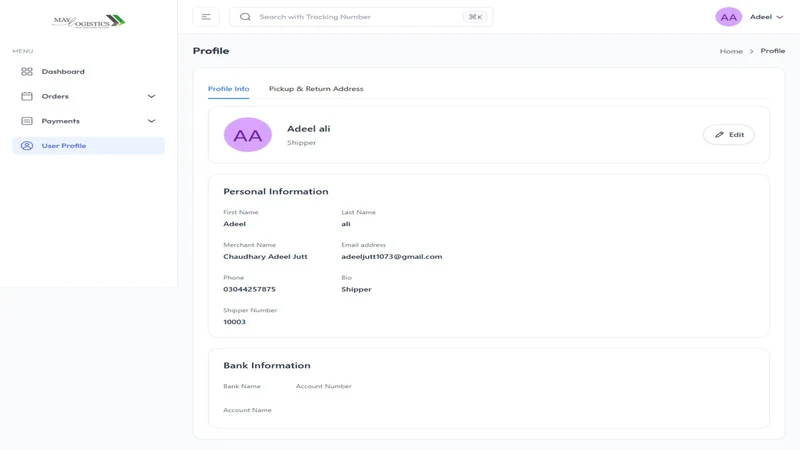
Task: Click the pencil icon on Edit button
Action: click(719, 135)
